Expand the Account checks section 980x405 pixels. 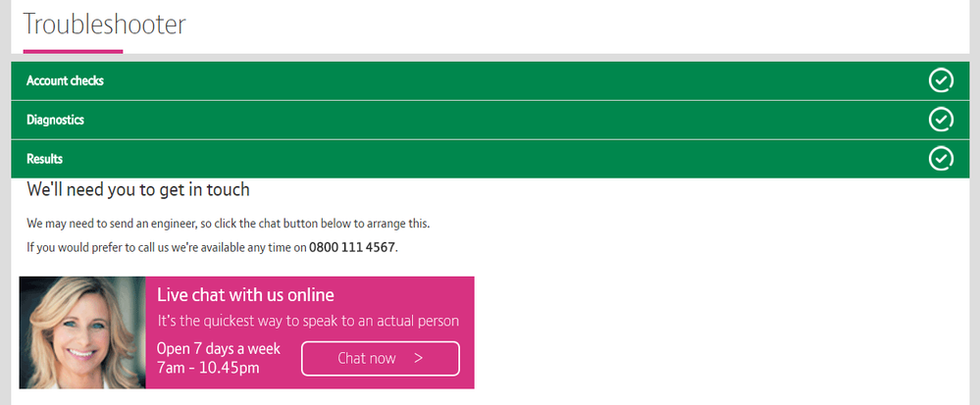point(490,80)
